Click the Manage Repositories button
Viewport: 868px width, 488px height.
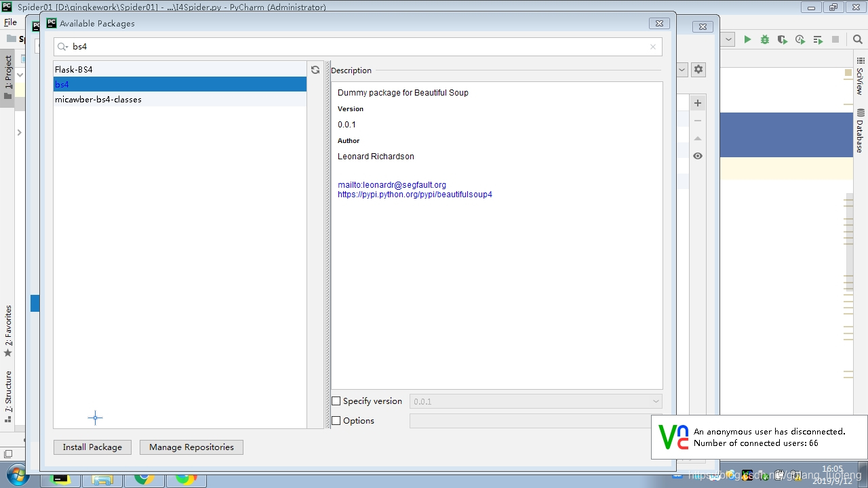coord(191,447)
